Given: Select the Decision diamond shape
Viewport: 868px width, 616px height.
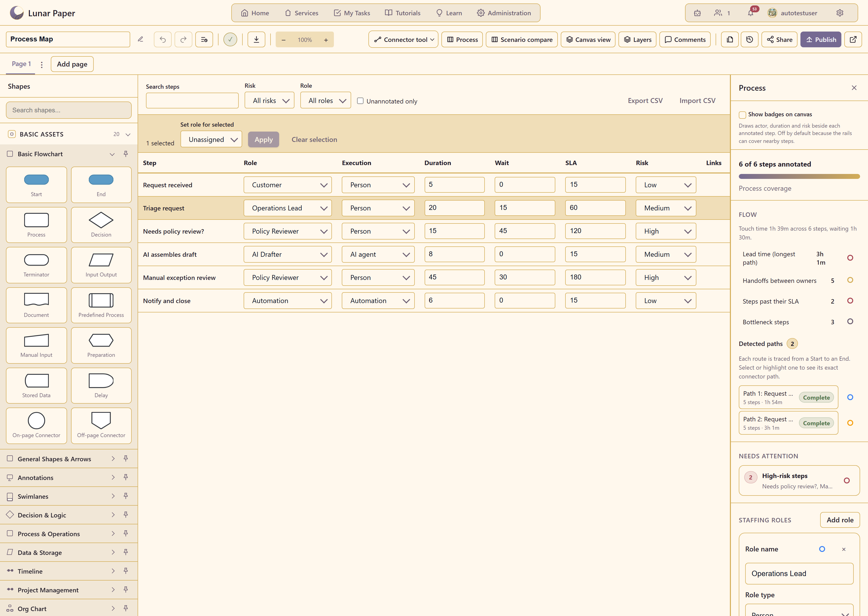Looking at the screenshot, I should pyautogui.click(x=101, y=225).
